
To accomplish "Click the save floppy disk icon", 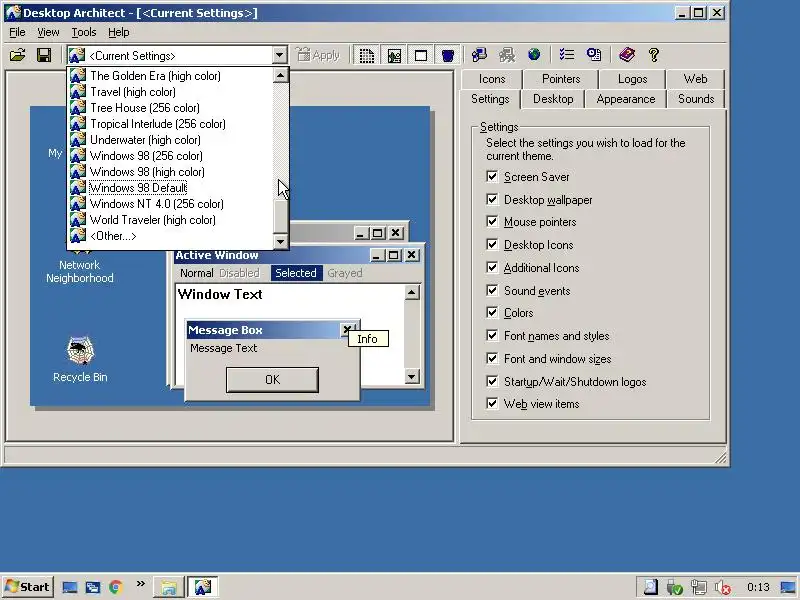I will tap(44, 55).
